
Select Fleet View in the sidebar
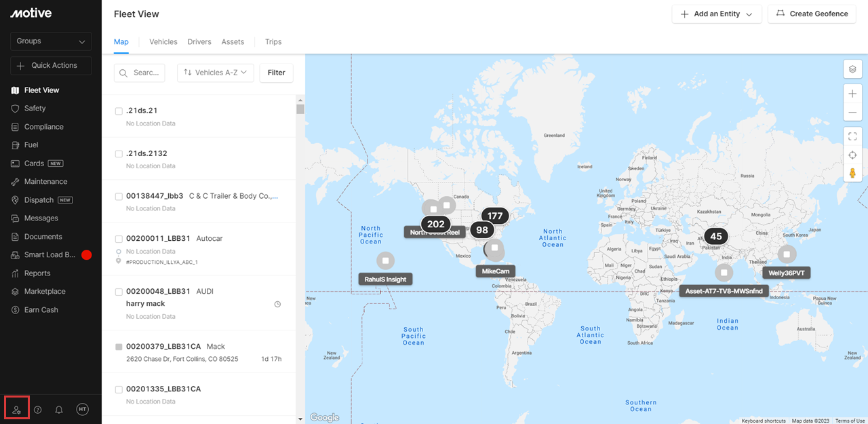(41, 90)
